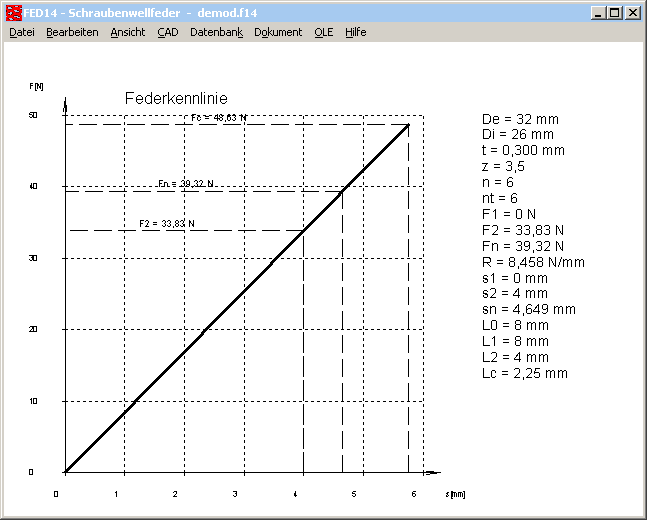The width and height of the screenshot is (647, 520).
Task: Select the Fc = 48,63 N chart label
Action: point(220,118)
